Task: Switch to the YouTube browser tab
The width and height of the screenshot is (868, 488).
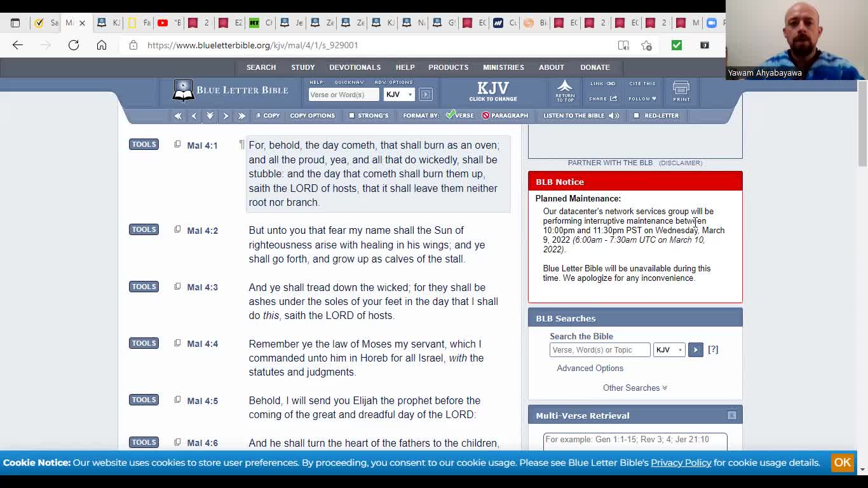Action: click(x=170, y=23)
